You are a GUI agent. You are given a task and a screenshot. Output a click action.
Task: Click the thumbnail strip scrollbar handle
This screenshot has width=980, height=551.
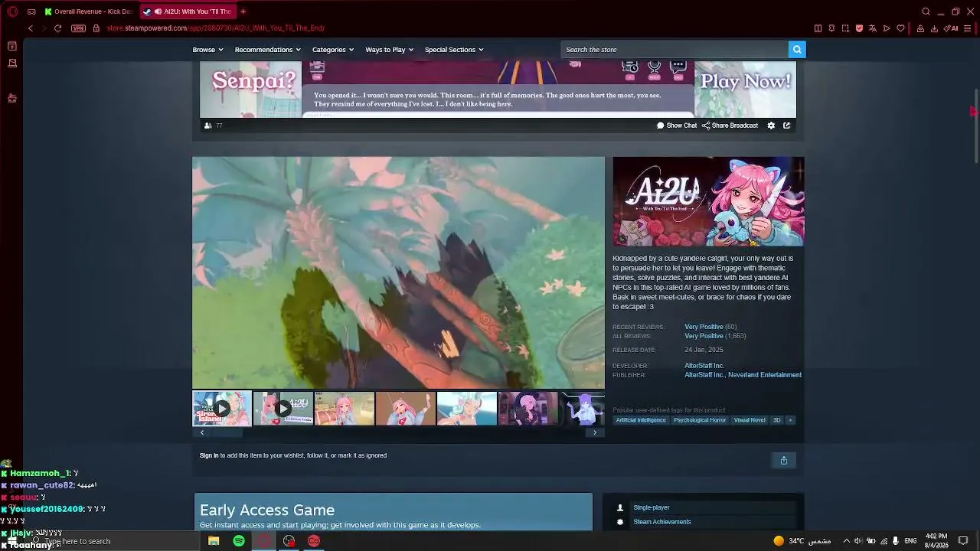(227, 432)
